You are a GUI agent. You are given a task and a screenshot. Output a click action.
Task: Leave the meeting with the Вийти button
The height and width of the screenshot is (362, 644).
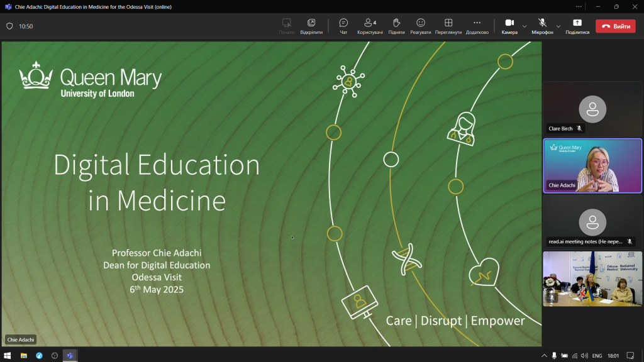616,26
